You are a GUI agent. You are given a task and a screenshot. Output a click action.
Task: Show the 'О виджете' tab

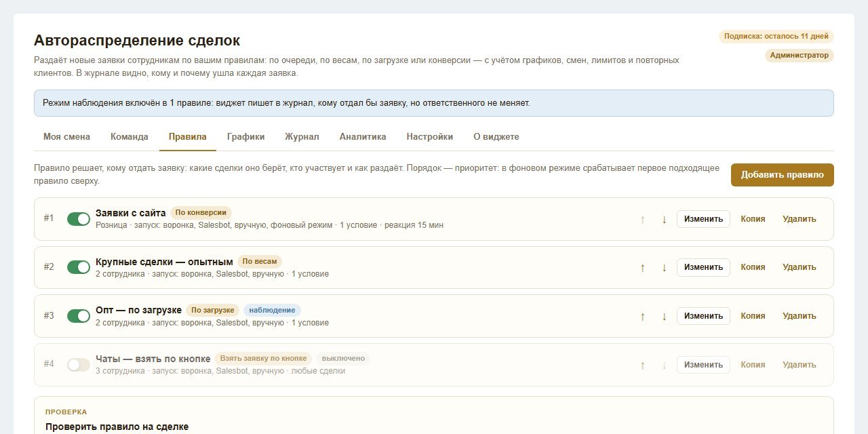(496, 136)
